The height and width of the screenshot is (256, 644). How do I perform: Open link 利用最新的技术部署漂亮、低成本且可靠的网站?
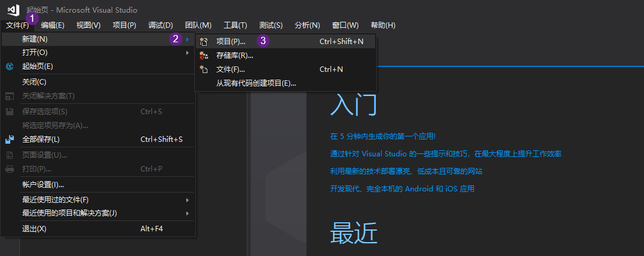(x=406, y=171)
